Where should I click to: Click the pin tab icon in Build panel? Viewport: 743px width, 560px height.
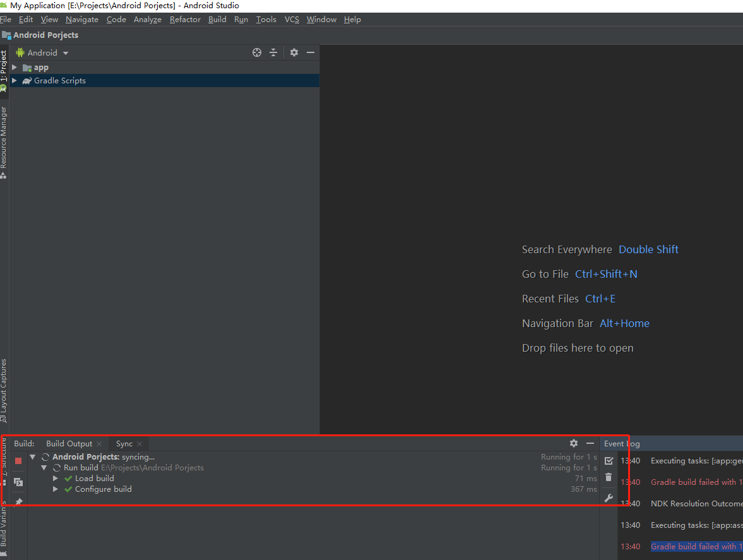(x=18, y=502)
